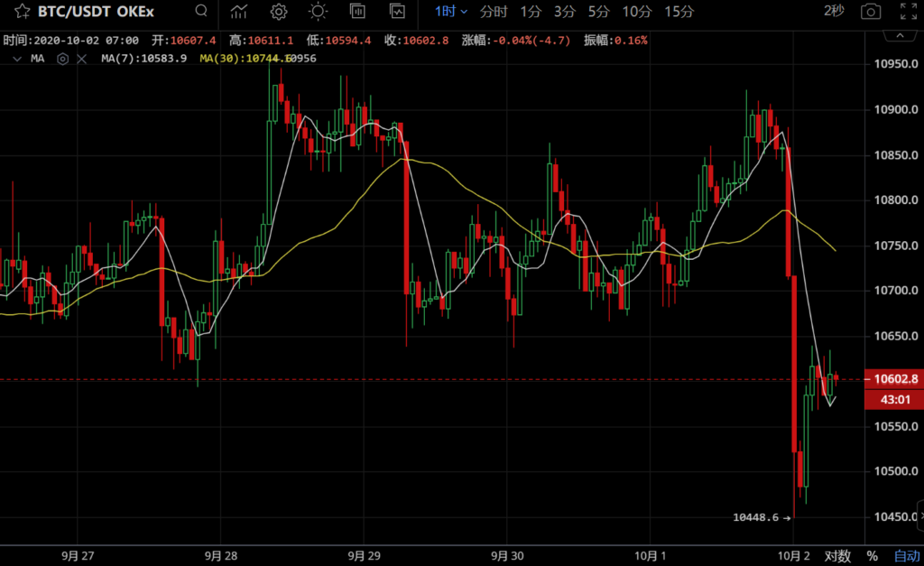
Task: Toggle 自动 auto scale
Action: (x=907, y=556)
